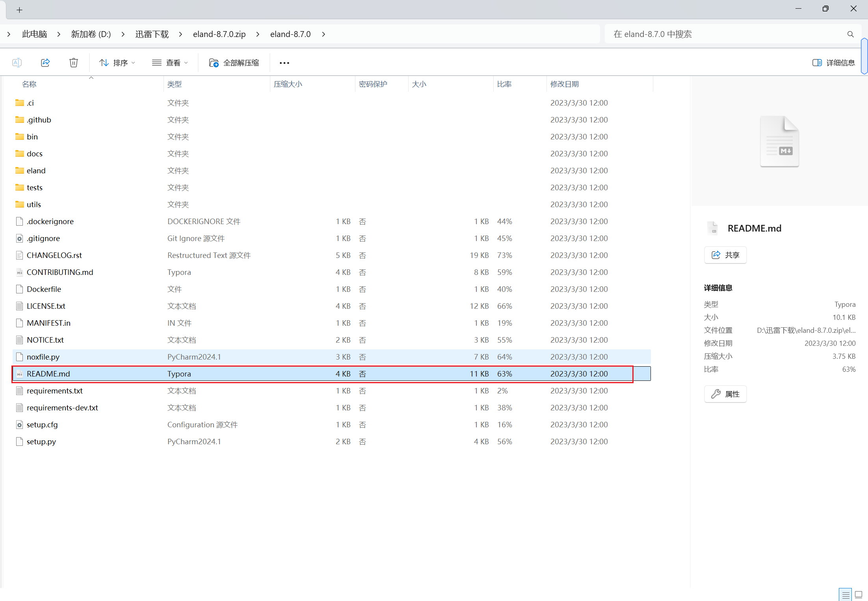Open new tab with plus icon

19,10
